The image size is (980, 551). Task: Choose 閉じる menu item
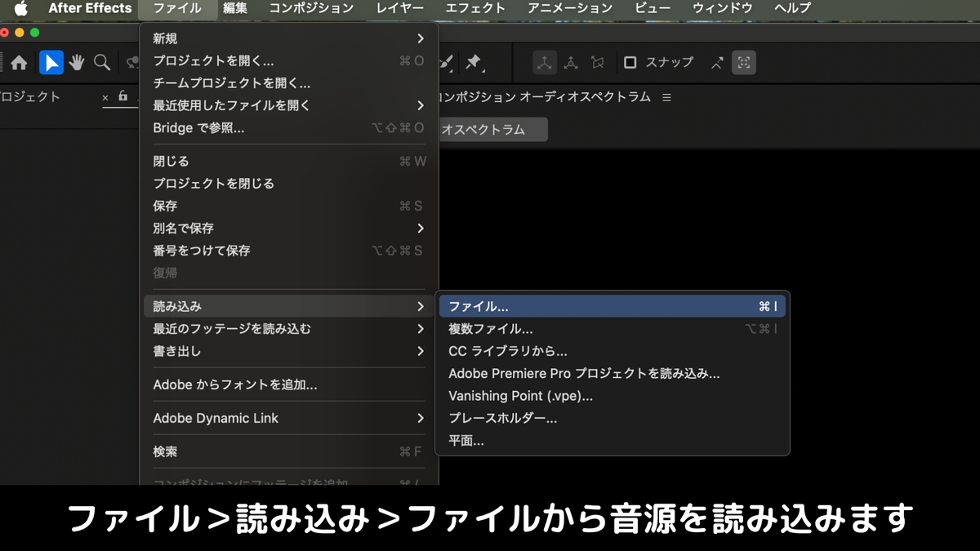[289, 162]
